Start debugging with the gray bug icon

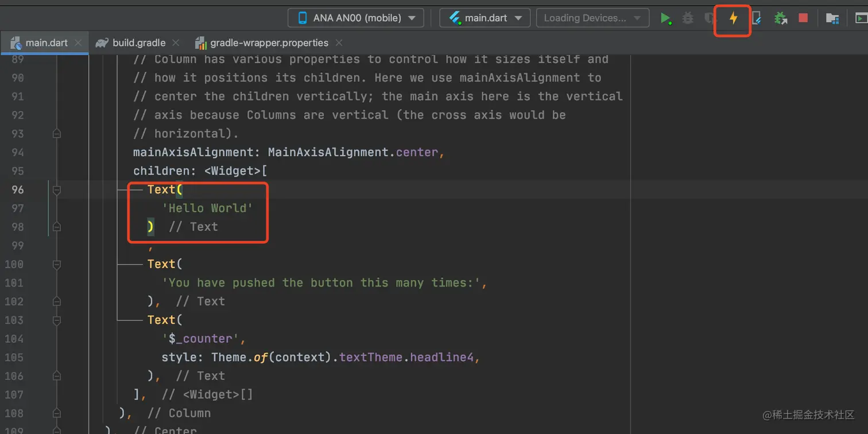(688, 18)
